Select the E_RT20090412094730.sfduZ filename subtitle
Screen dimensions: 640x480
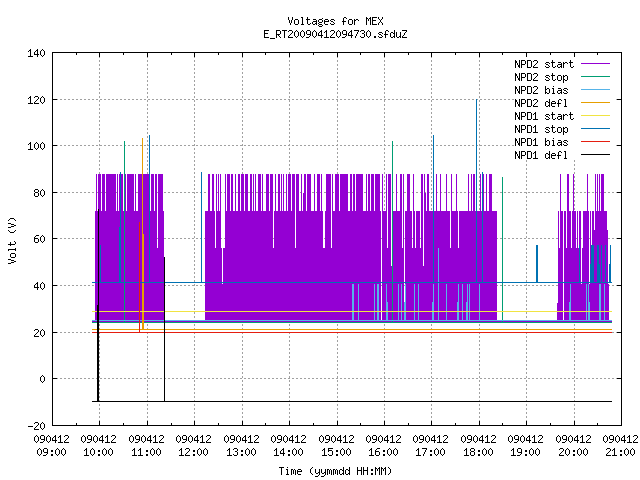[335, 34]
